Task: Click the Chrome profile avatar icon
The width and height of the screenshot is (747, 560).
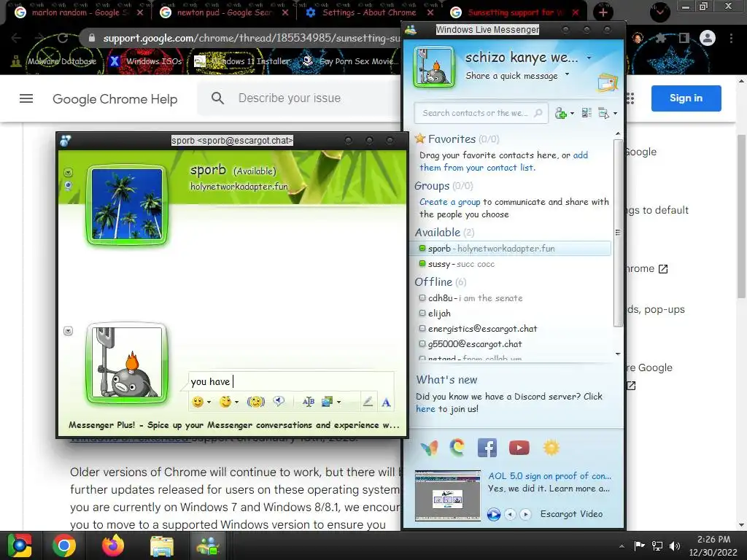Action: (x=708, y=38)
